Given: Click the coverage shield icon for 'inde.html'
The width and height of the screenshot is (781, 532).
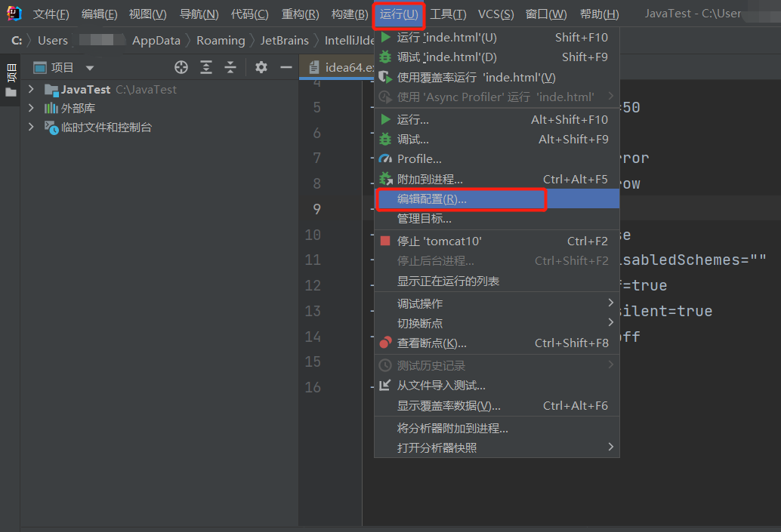Looking at the screenshot, I should [x=385, y=77].
